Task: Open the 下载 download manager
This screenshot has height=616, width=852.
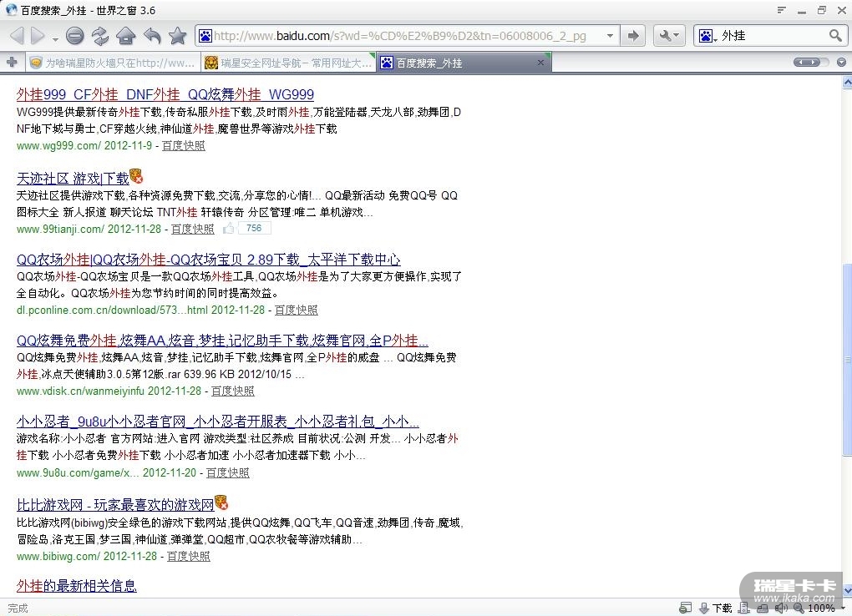Action: (716, 608)
